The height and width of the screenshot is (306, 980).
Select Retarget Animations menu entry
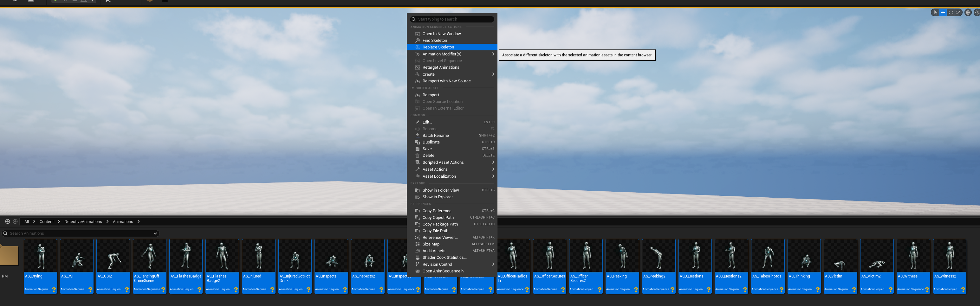441,67
